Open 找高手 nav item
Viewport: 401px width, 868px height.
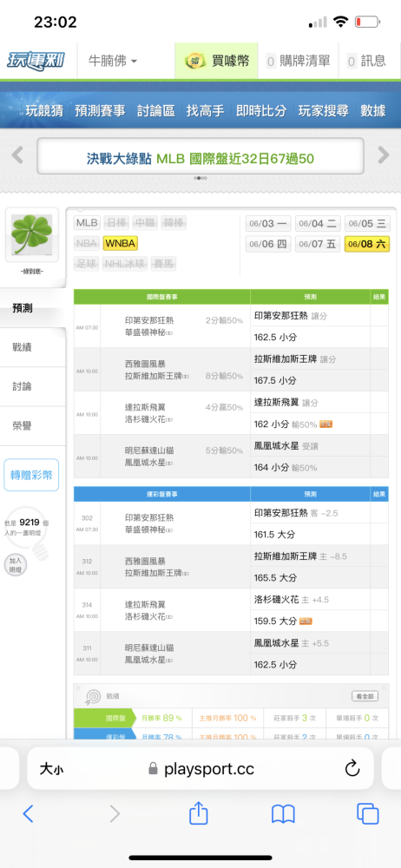click(x=205, y=110)
